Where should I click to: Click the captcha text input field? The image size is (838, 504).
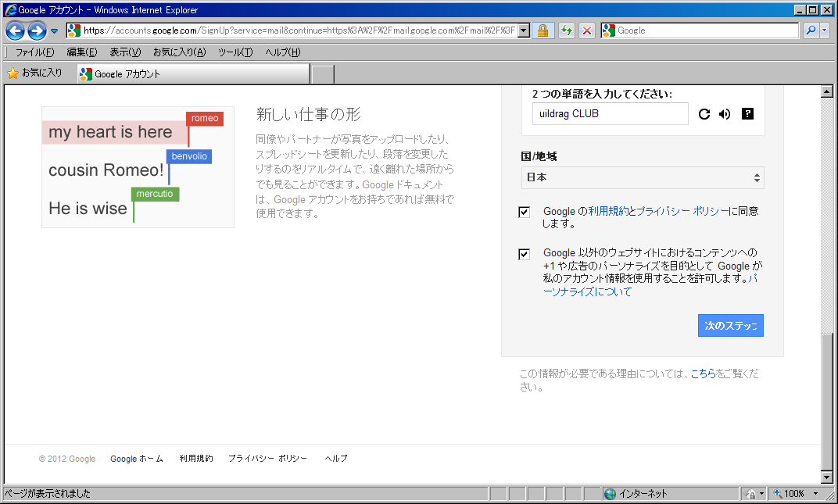coord(611,114)
